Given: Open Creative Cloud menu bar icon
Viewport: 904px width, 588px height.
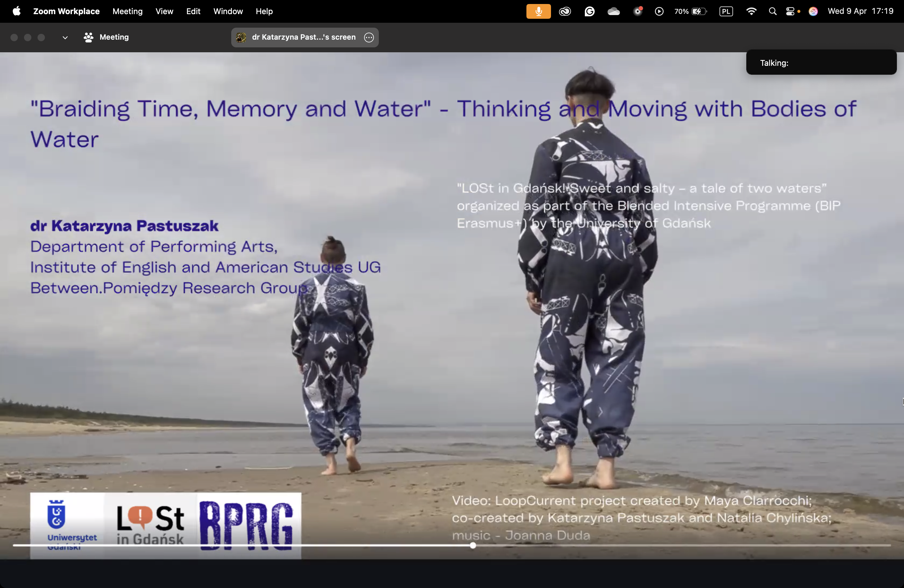Looking at the screenshot, I should click(565, 11).
